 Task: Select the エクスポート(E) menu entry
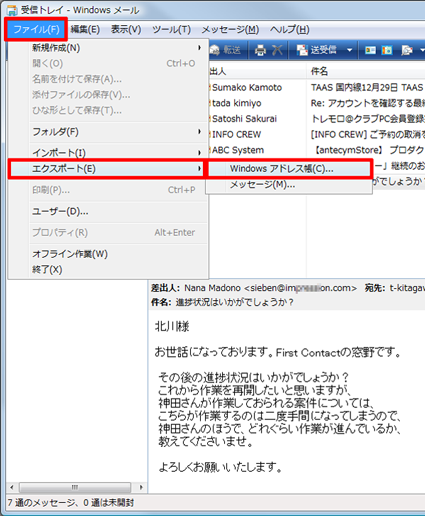[x=106, y=169]
